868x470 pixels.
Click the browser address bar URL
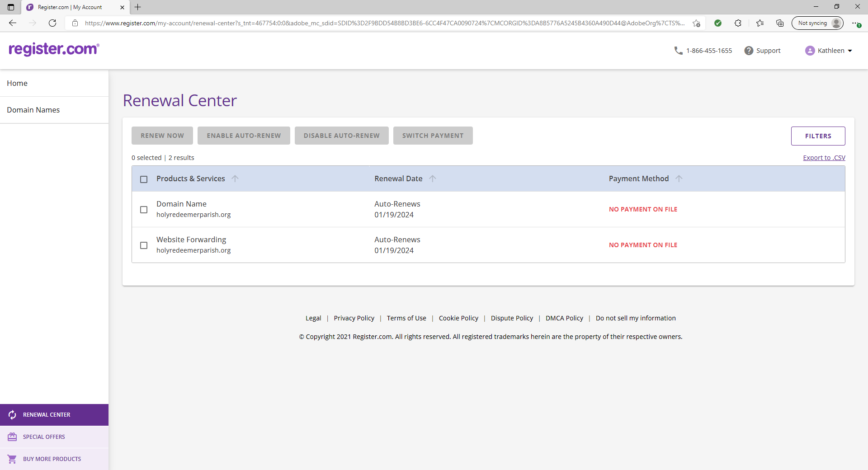(384, 23)
